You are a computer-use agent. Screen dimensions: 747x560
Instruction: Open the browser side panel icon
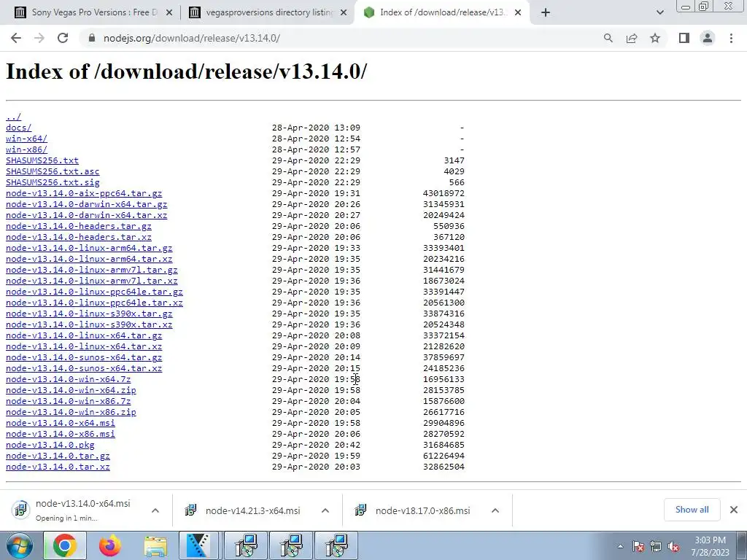tap(684, 38)
